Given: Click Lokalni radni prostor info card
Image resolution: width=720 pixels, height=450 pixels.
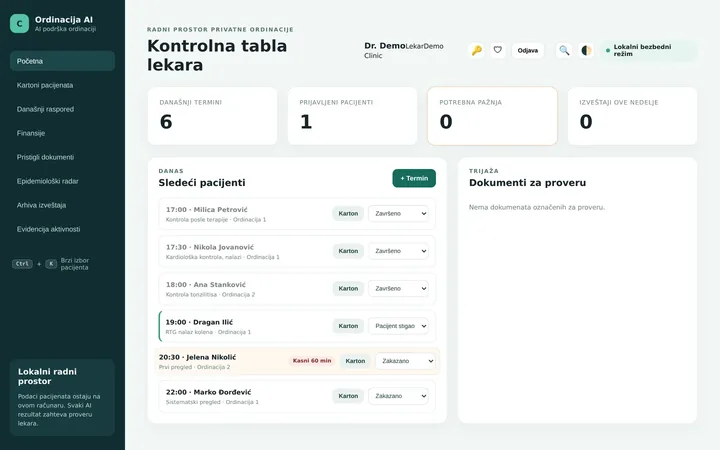Looking at the screenshot, I should click(x=62, y=397).
